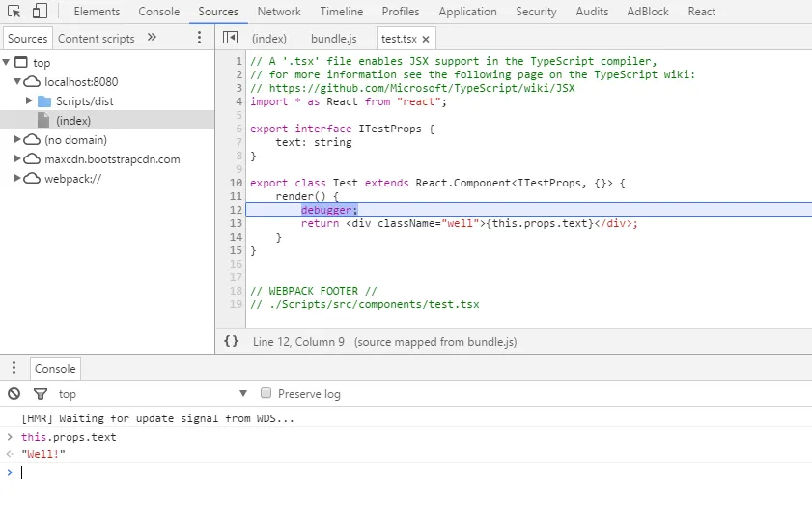Switch to the Console panel tab

point(159,12)
